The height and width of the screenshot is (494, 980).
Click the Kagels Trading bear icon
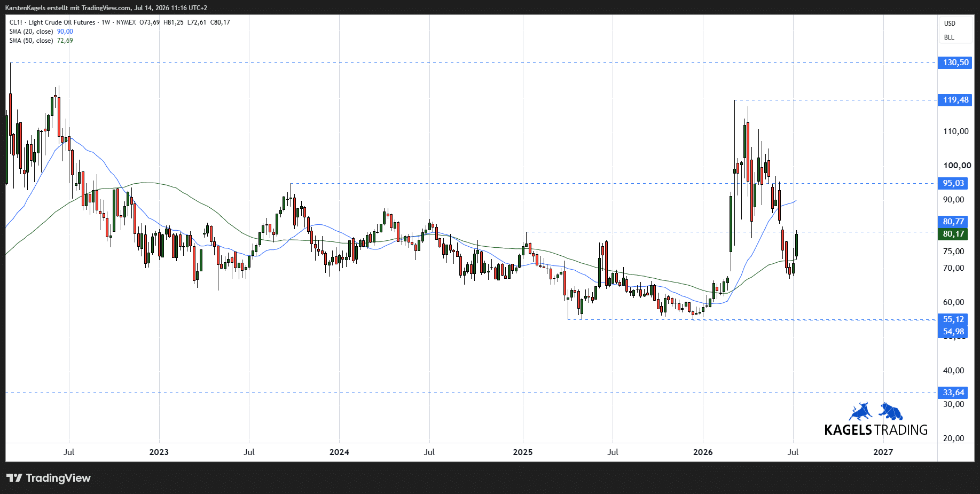pos(891,411)
